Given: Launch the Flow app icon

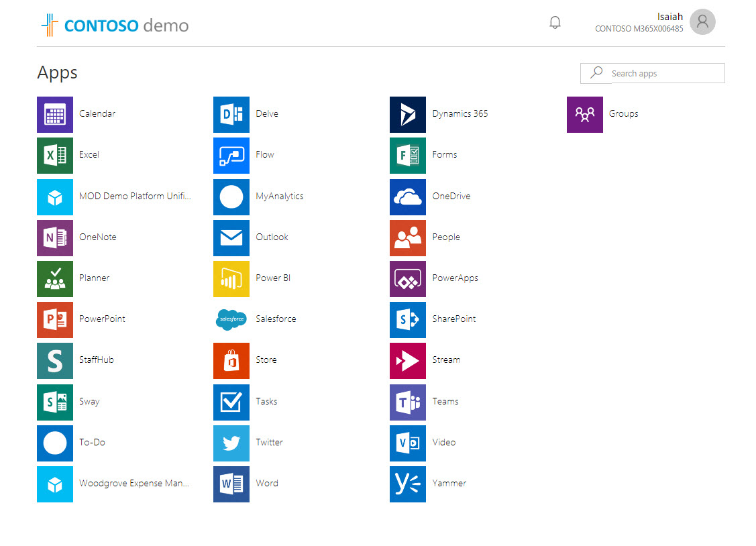Looking at the screenshot, I should click(x=231, y=156).
